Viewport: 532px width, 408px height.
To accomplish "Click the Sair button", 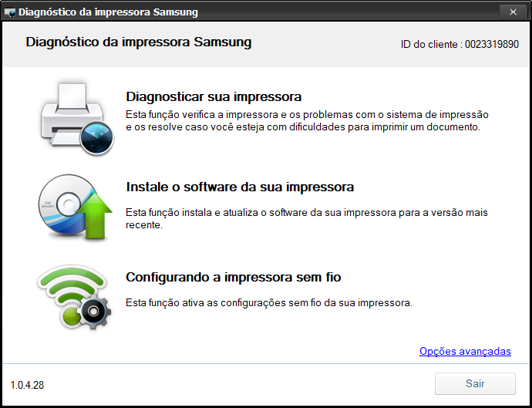I will click(x=475, y=383).
